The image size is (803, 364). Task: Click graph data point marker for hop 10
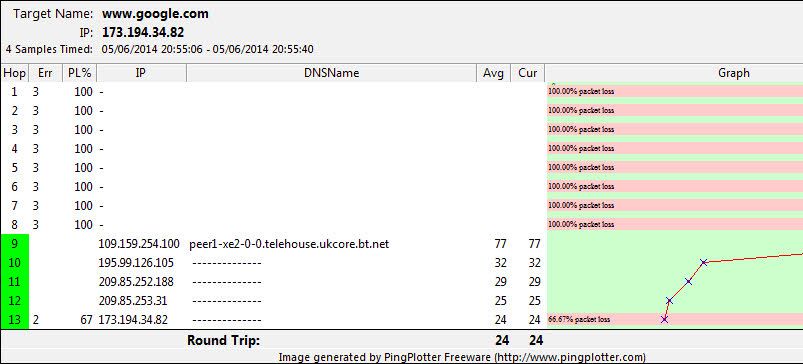pos(704,262)
